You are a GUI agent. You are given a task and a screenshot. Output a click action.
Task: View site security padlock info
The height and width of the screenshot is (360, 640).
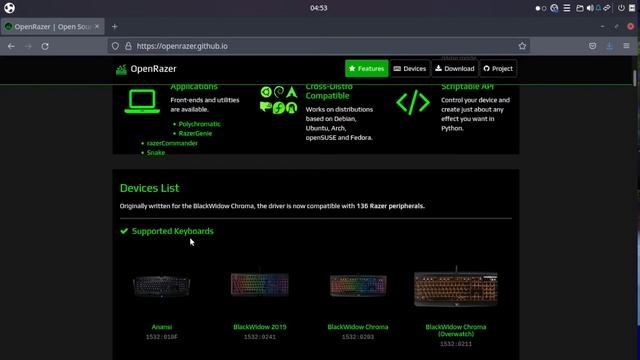coord(128,46)
